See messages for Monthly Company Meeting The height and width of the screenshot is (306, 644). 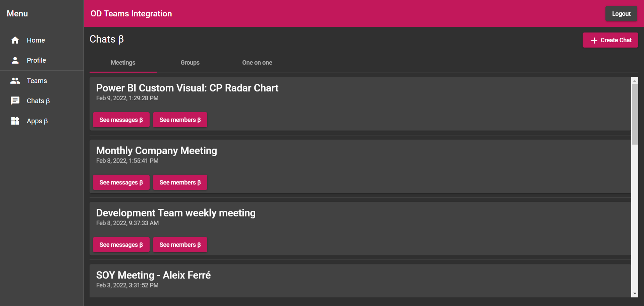[121, 183]
